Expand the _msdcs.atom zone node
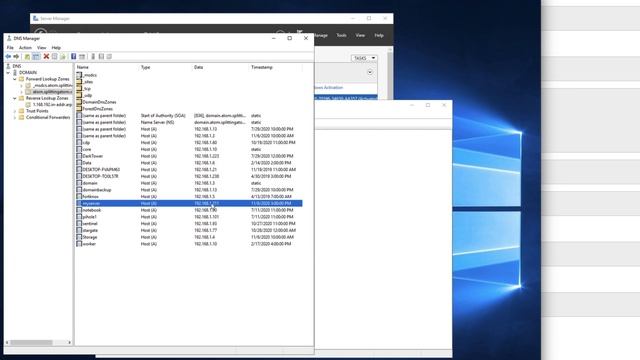The image size is (640, 360). [21, 86]
